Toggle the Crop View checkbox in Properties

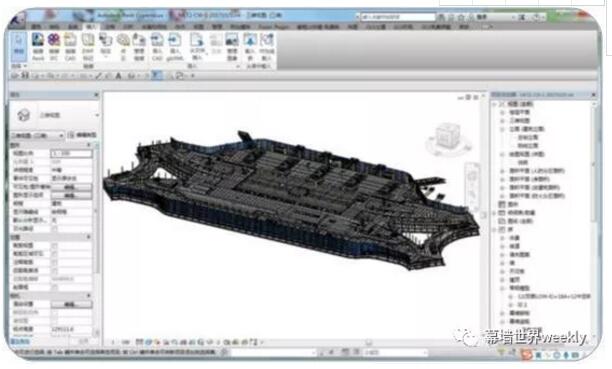point(54,246)
